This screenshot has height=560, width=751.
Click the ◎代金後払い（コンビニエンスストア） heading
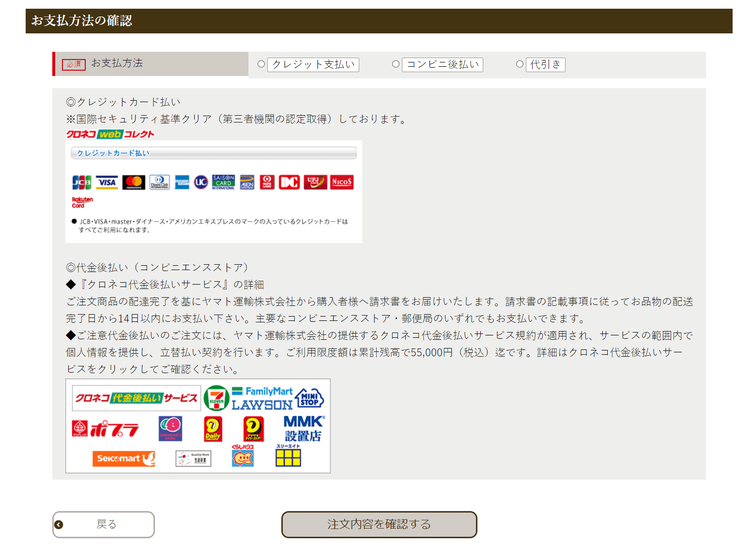(x=157, y=267)
